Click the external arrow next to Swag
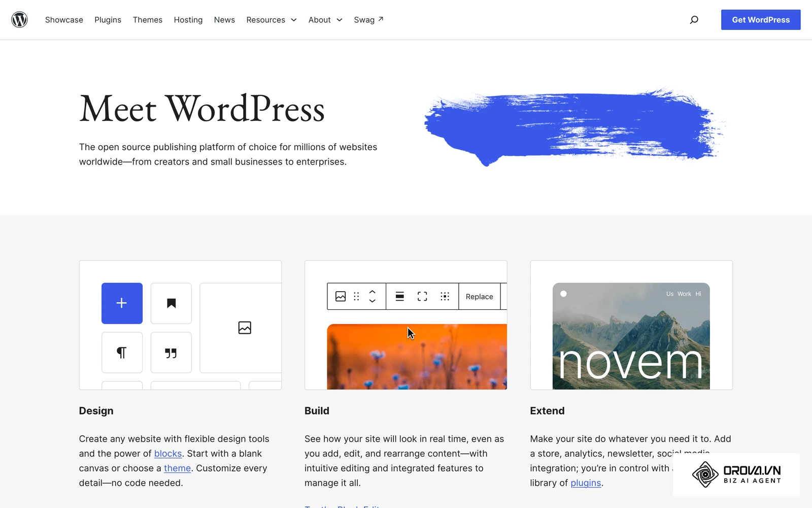The width and height of the screenshot is (812, 508). click(x=381, y=19)
